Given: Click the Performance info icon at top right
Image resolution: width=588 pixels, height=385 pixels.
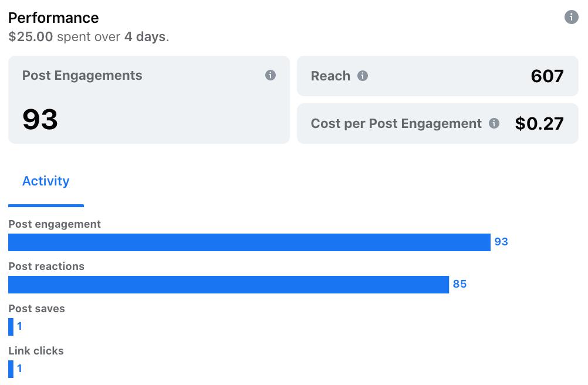Looking at the screenshot, I should [x=571, y=17].
